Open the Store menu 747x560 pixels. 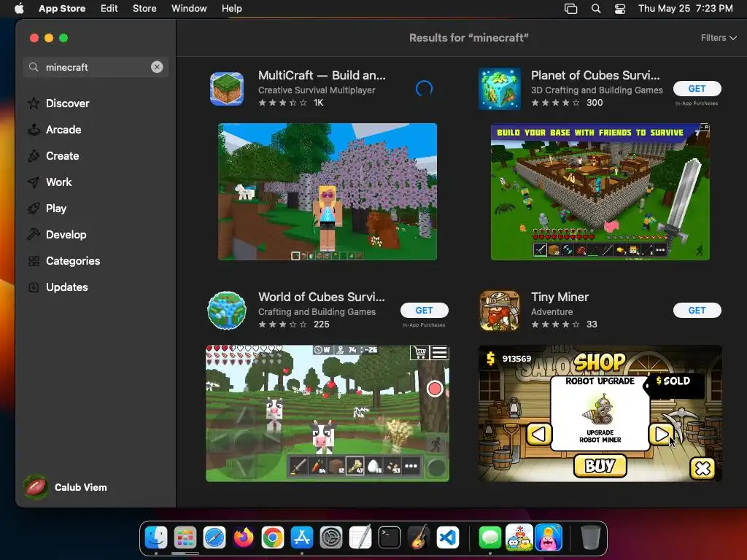144,8
